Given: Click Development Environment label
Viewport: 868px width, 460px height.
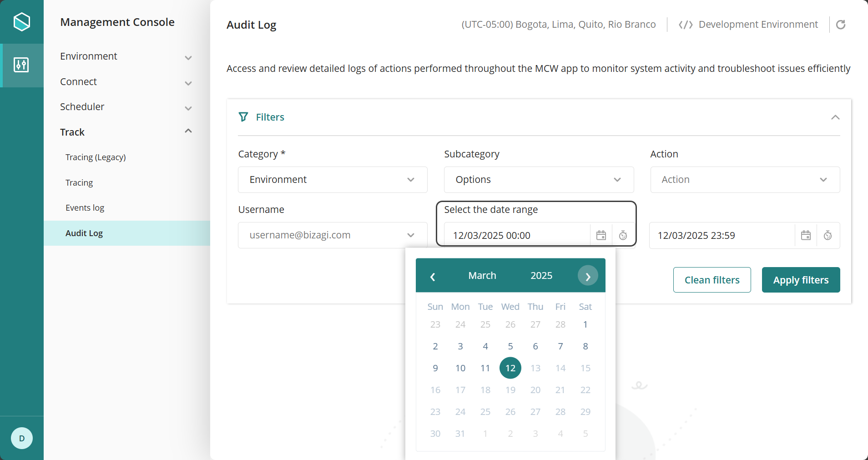Looking at the screenshot, I should [758, 25].
